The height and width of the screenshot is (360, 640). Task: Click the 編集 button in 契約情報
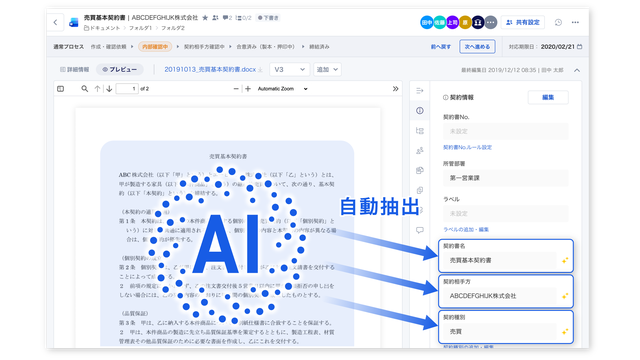(x=548, y=97)
